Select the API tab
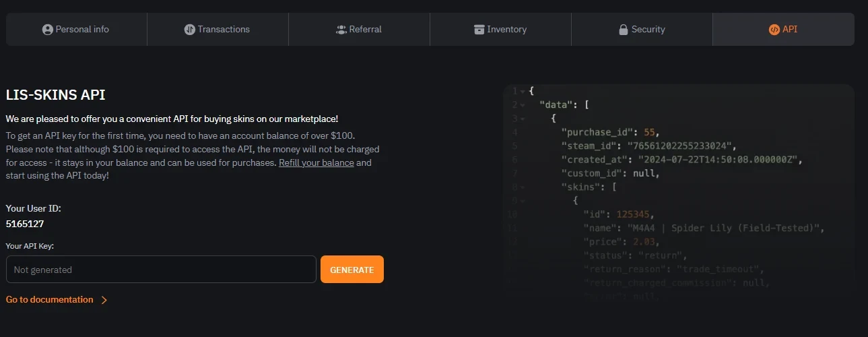The width and height of the screenshot is (868, 337). (783, 30)
